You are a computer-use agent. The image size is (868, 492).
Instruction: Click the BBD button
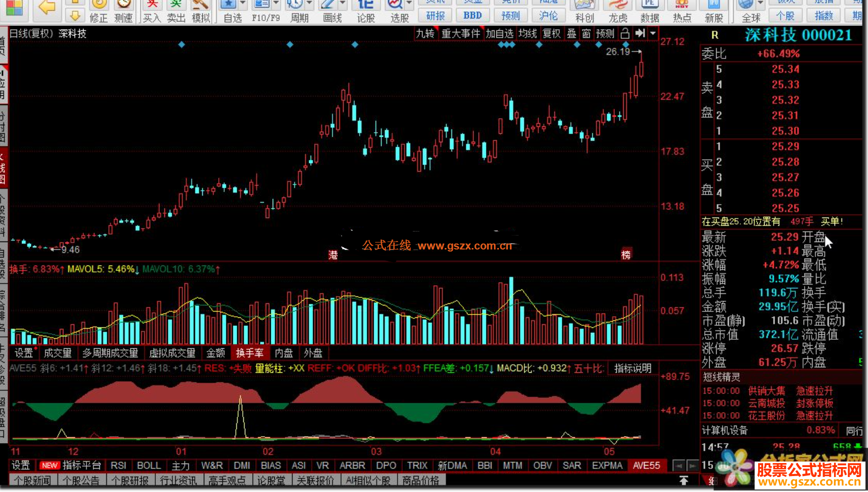coord(472,15)
